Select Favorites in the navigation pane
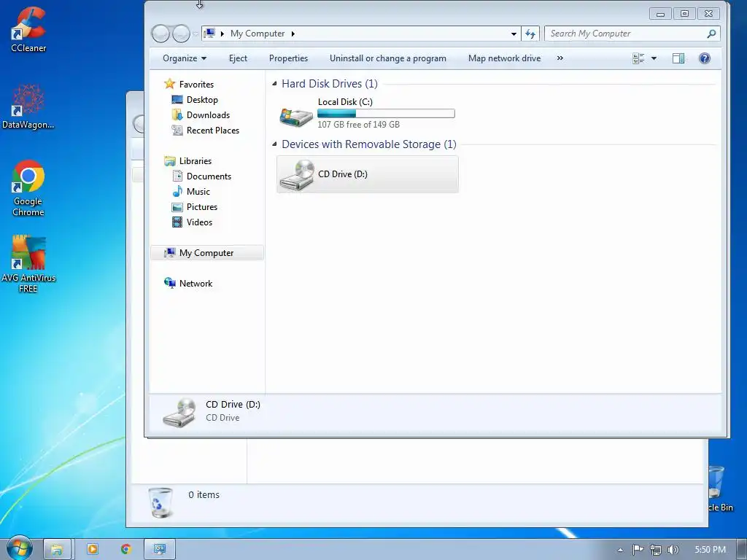The image size is (747, 560). click(x=196, y=85)
